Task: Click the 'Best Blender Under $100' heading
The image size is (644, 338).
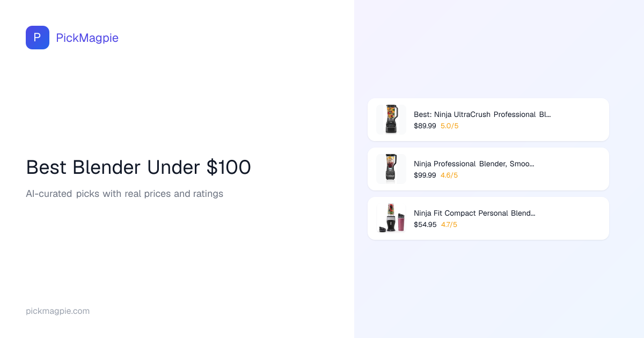Action: [x=138, y=167]
